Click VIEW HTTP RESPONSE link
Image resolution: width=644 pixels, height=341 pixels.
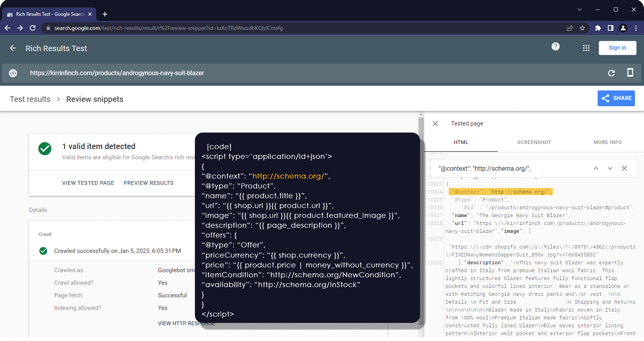187,323
